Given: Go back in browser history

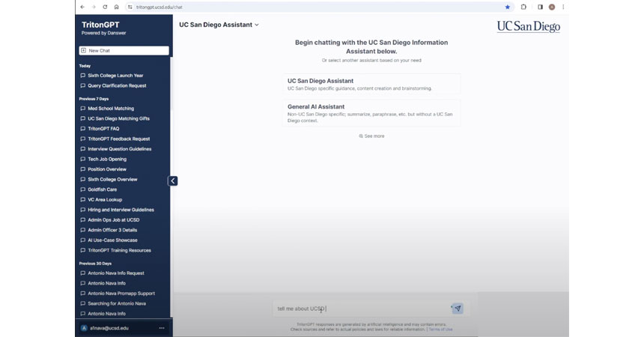Looking at the screenshot, I should [x=82, y=7].
